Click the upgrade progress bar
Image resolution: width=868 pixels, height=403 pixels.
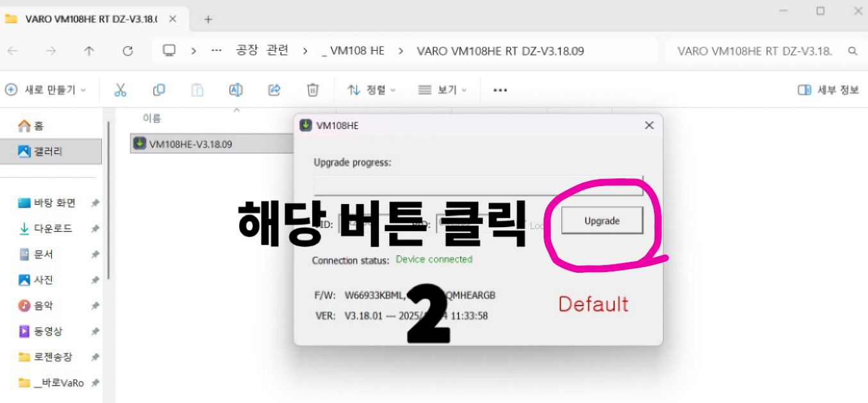478,185
